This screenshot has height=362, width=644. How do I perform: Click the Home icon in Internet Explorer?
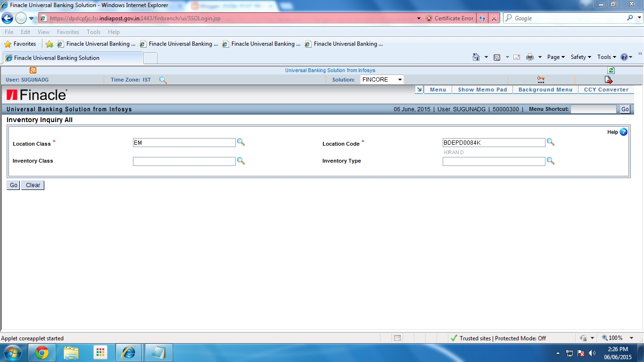477,57
